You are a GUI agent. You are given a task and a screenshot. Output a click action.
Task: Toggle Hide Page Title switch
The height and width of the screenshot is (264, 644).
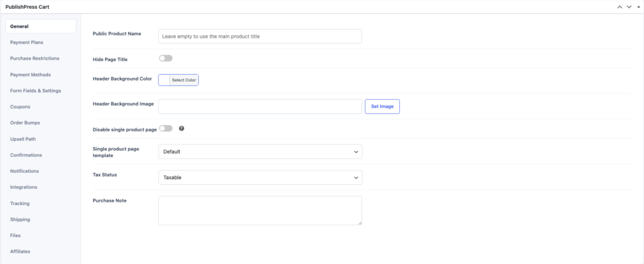click(x=165, y=58)
